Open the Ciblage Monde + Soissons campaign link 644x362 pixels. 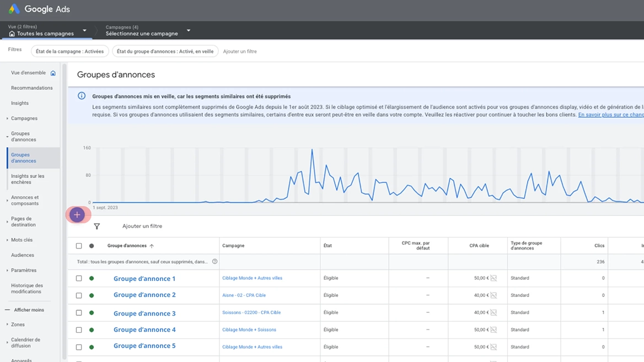click(x=249, y=329)
